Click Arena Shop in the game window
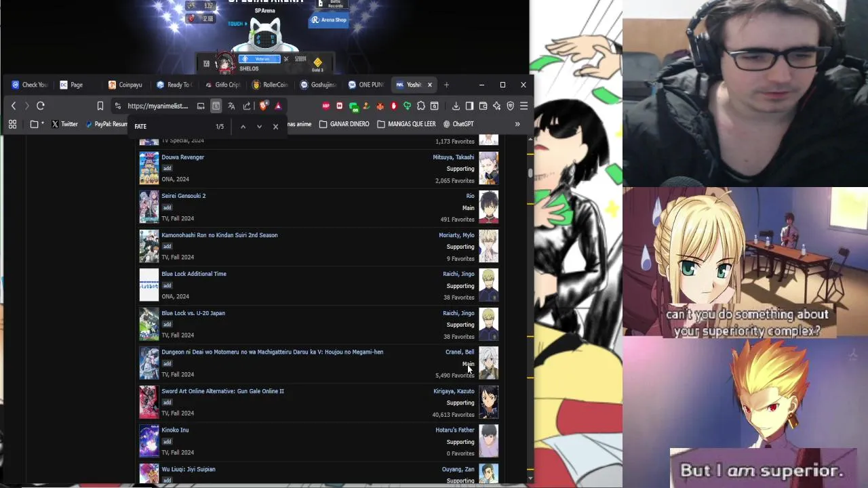Screen dimensions: 868x488 [329, 20]
